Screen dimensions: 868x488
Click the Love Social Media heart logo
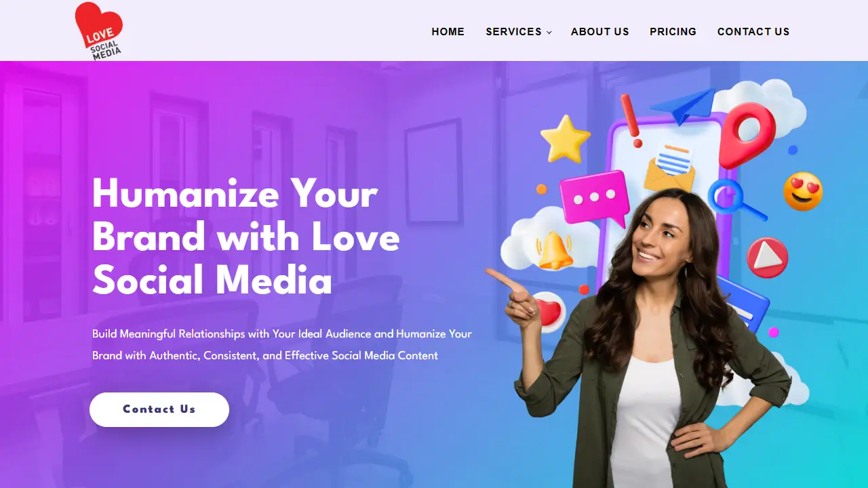(98, 30)
